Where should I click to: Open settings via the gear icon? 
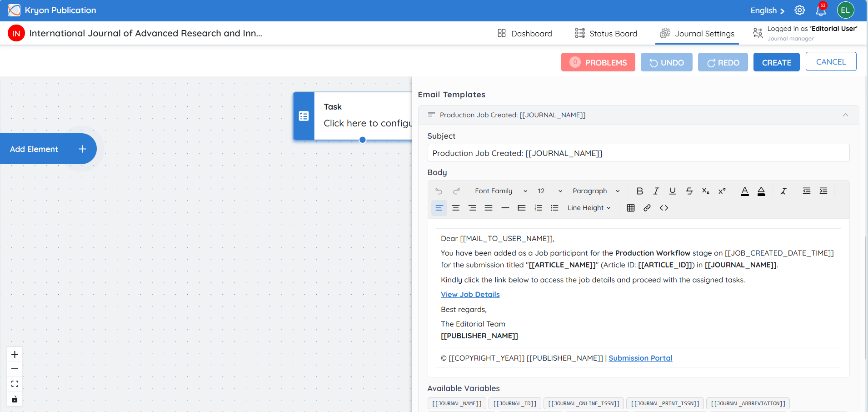[x=800, y=10]
